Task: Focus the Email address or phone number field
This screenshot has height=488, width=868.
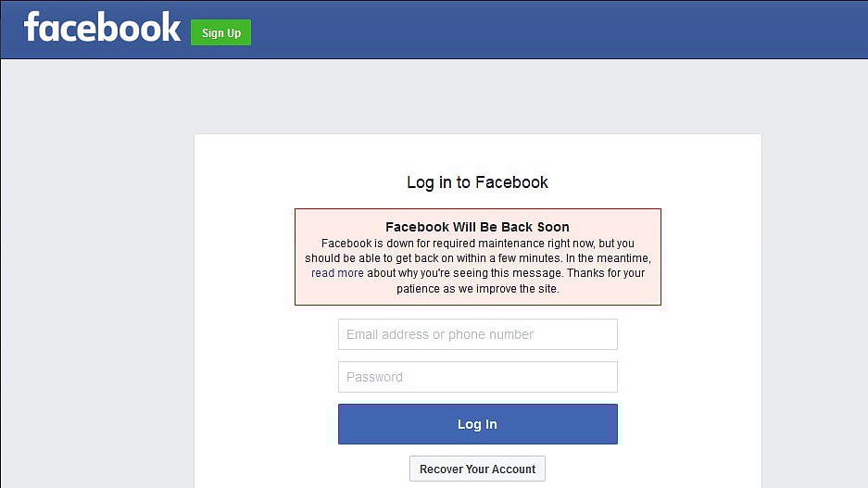Action: point(478,334)
